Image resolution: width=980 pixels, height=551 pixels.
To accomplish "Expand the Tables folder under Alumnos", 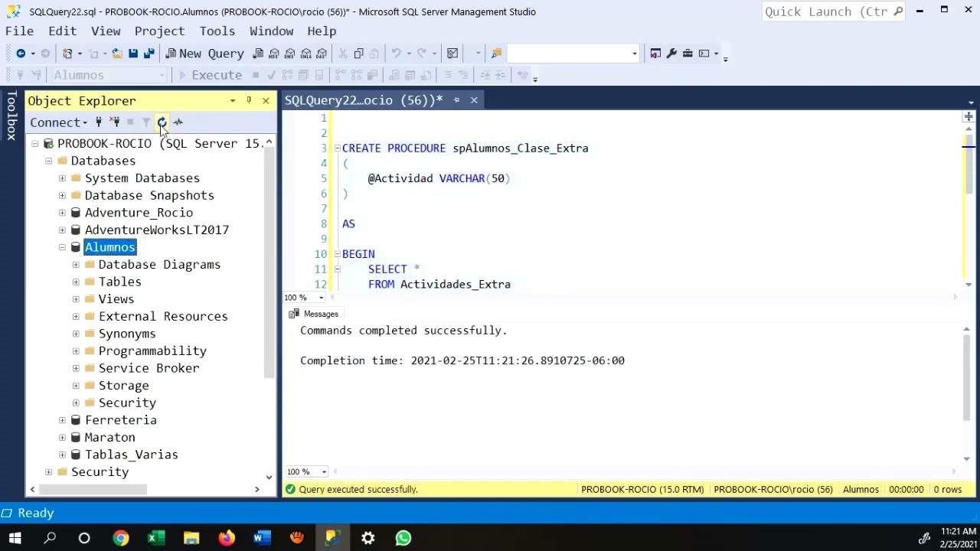I will coord(76,282).
